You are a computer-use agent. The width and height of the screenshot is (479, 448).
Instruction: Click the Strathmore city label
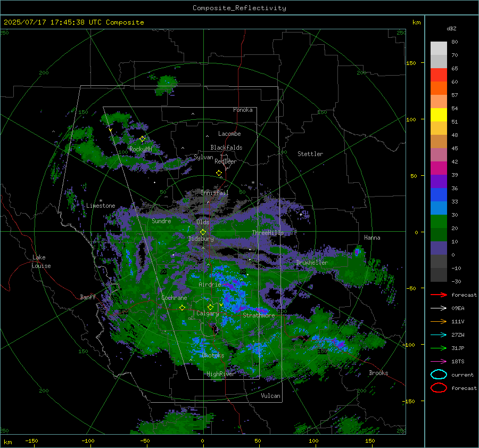click(x=259, y=315)
